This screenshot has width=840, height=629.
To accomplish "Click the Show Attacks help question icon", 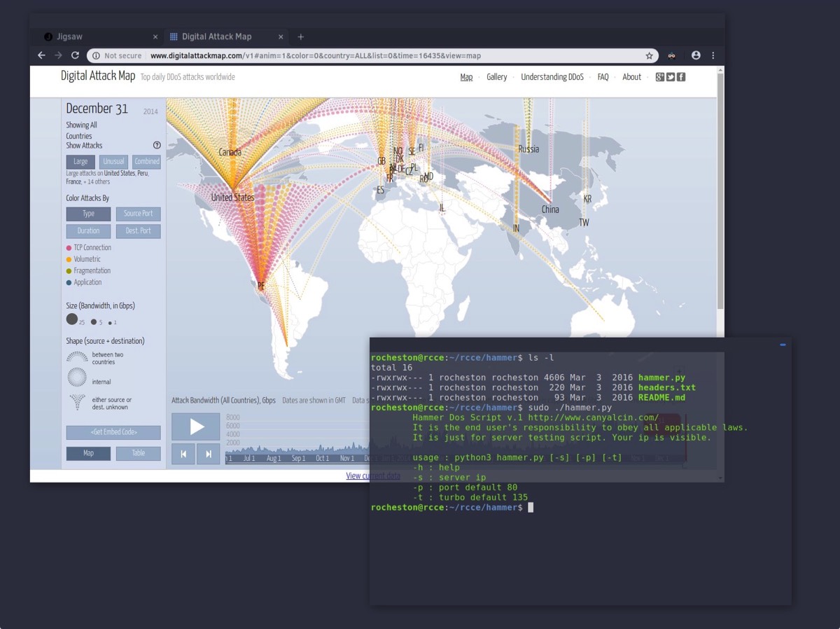I will pos(157,146).
